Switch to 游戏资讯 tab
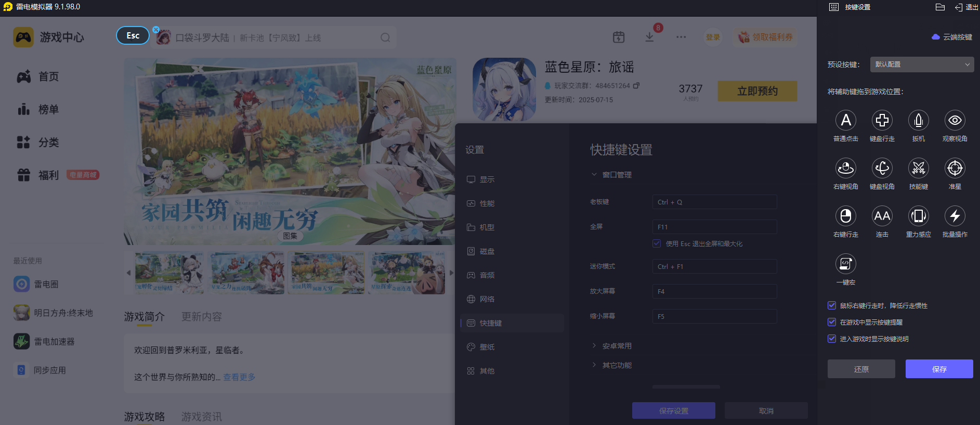 [x=202, y=417]
